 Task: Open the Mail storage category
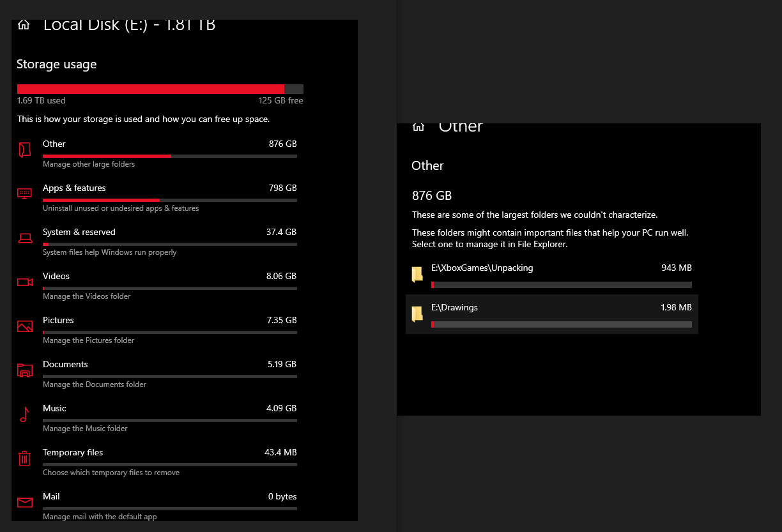tap(157, 506)
